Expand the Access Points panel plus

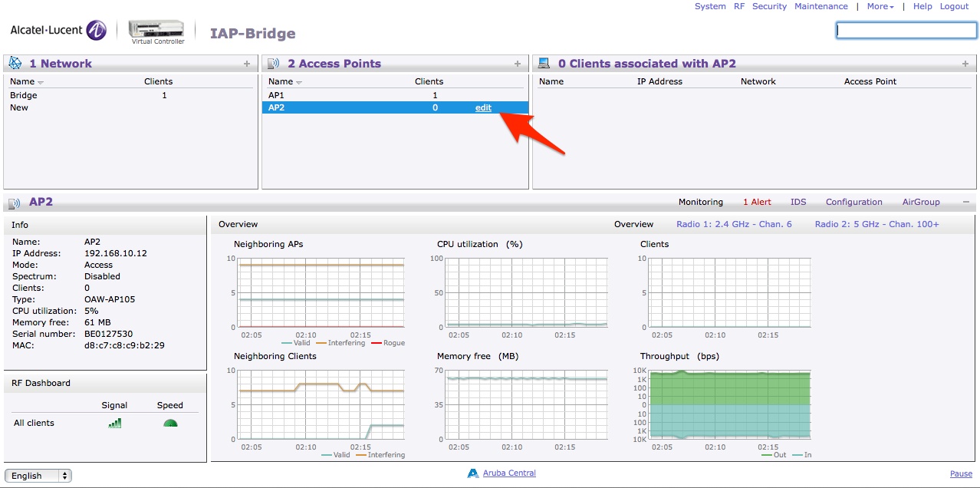[518, 64]
